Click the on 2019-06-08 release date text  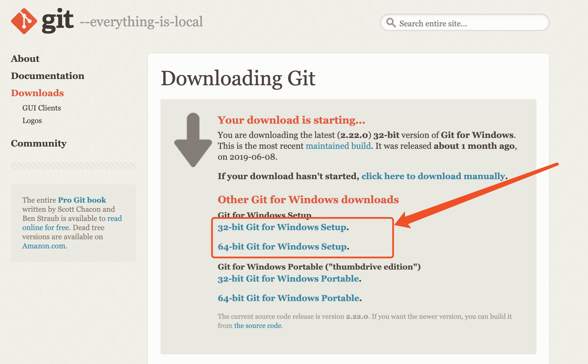click(x=248, y=157)
